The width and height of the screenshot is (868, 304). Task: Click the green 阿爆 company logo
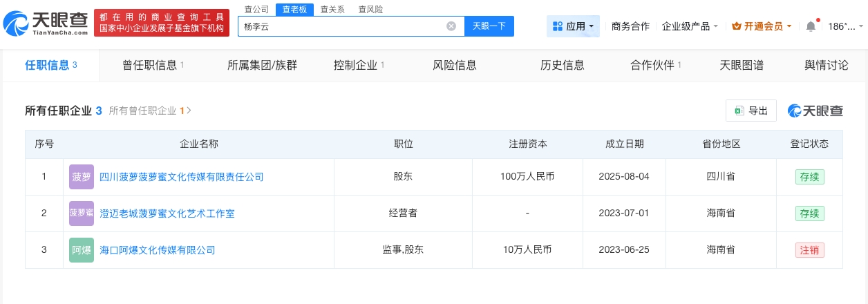(x=82, y=250)
